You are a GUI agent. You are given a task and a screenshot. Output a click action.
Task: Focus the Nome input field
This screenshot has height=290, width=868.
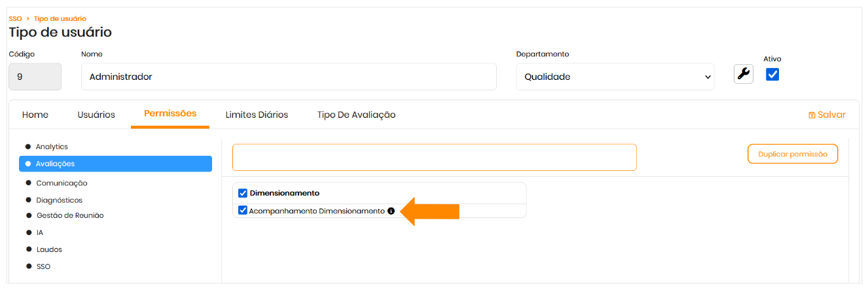click(288, 77)
